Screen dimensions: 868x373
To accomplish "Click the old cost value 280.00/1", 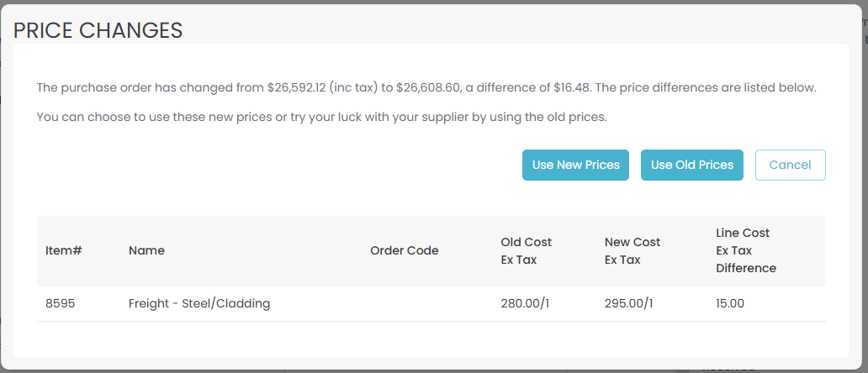I will 525,303.
